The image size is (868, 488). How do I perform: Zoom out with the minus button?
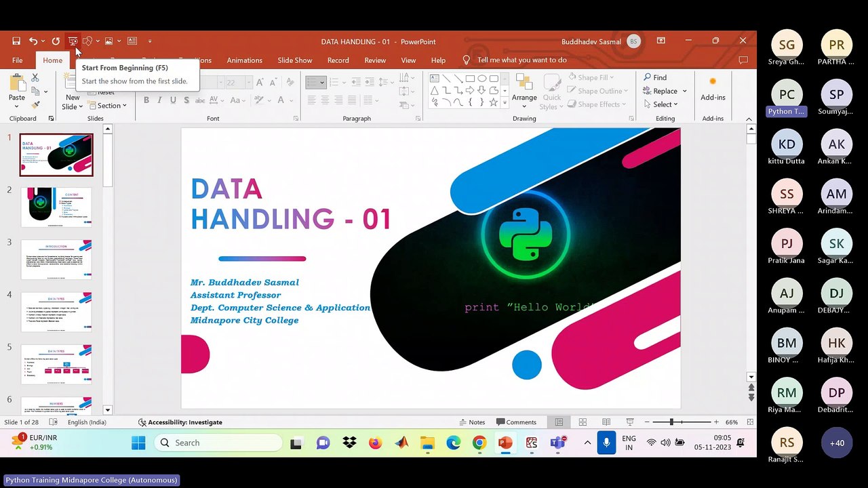648,422
